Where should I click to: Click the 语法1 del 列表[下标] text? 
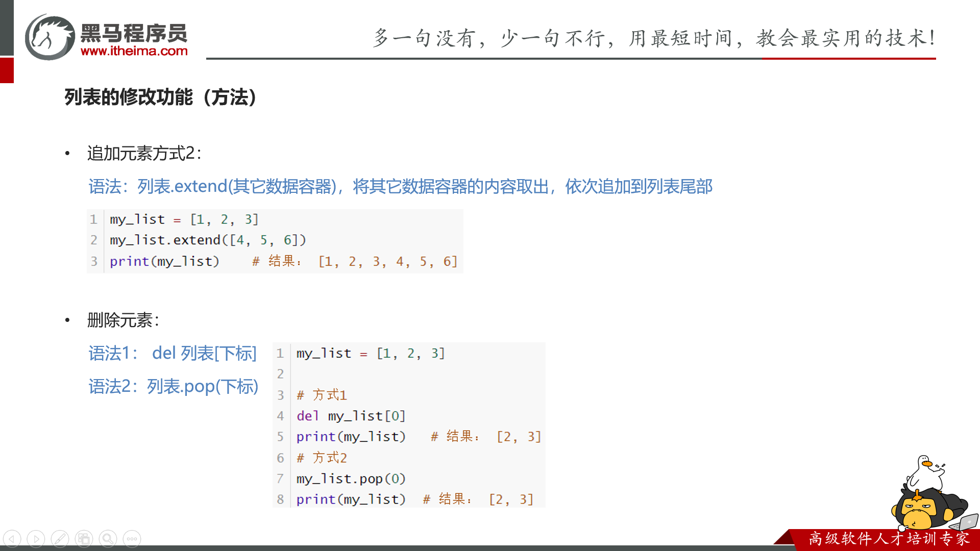172,353
